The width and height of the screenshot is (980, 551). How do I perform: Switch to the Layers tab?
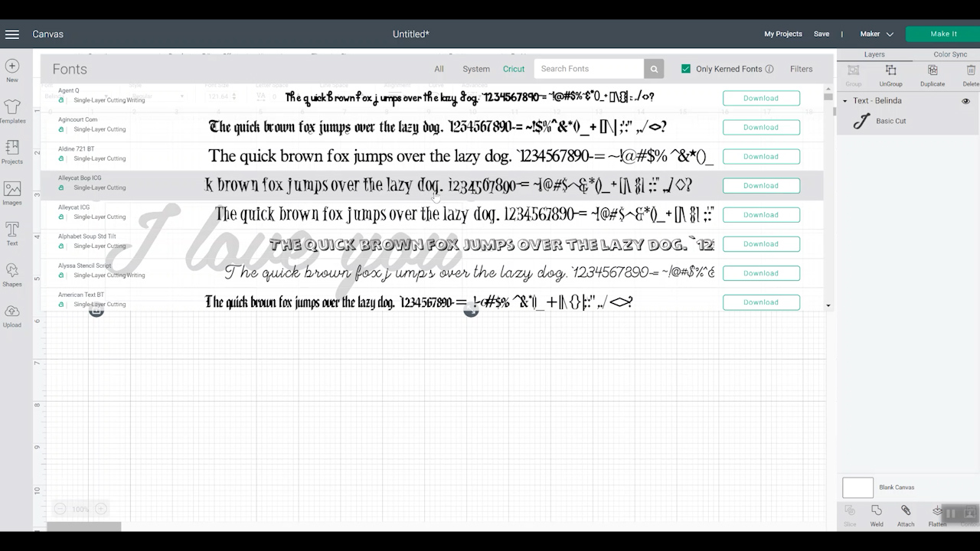tap(874, 54)
